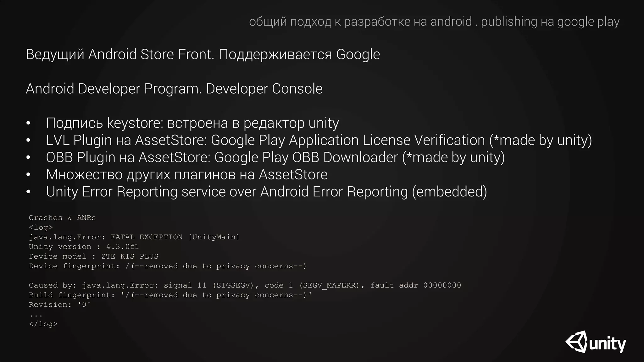Click the 'Crashes & ANRs' log heading
Viewport: 644px width, 362px height.
point(62,218)
